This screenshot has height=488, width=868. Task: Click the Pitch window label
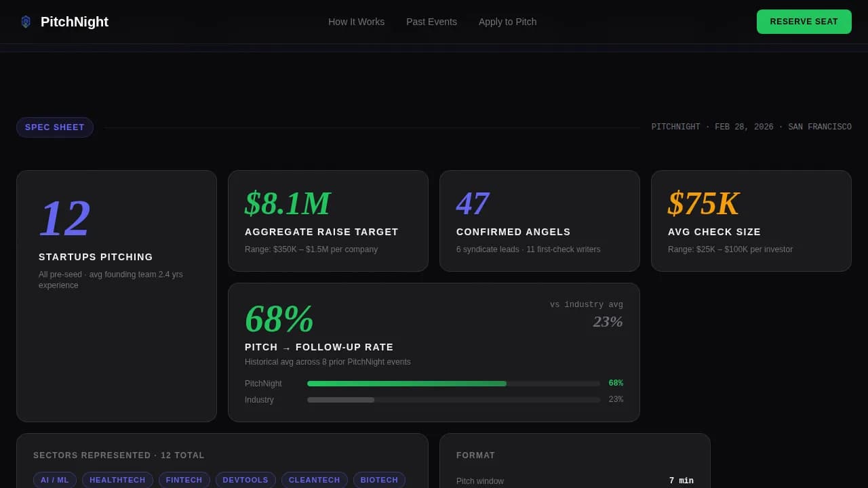click(480, 481)
